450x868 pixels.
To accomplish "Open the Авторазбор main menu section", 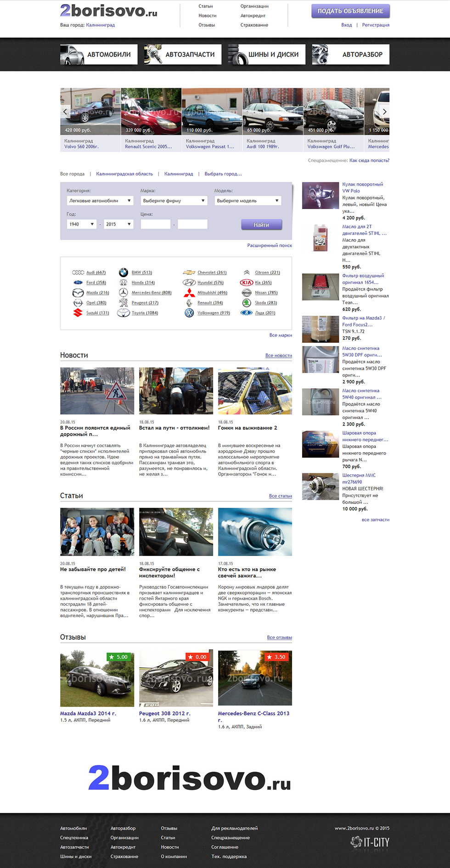I will 351,54.
